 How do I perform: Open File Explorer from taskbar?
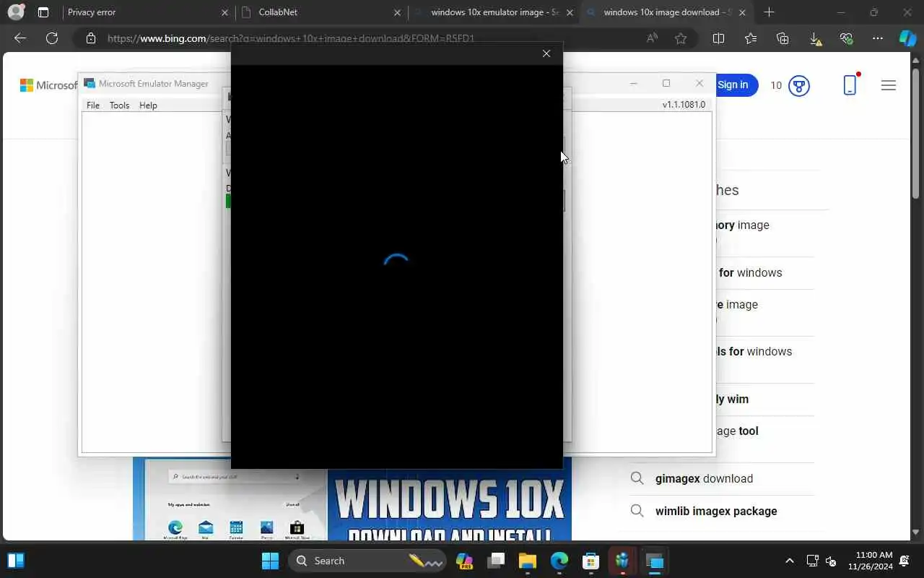(528, 561)
